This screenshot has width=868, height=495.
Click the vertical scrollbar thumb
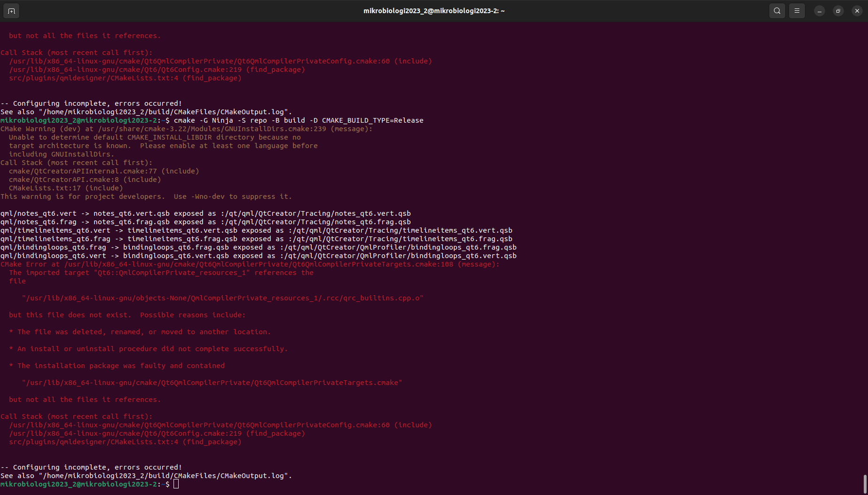(x=864, y=484)
